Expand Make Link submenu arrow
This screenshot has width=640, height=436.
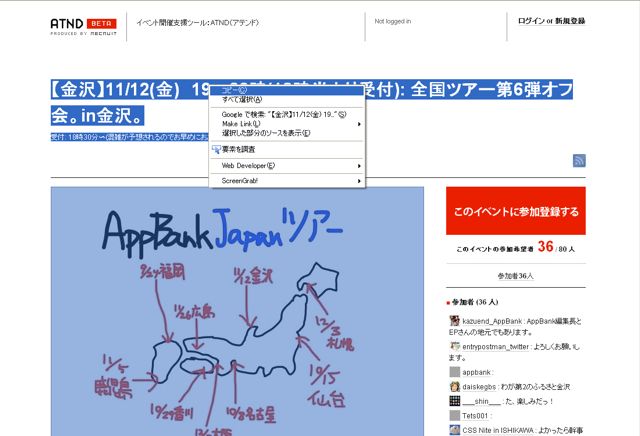click(x=359, y=124)
